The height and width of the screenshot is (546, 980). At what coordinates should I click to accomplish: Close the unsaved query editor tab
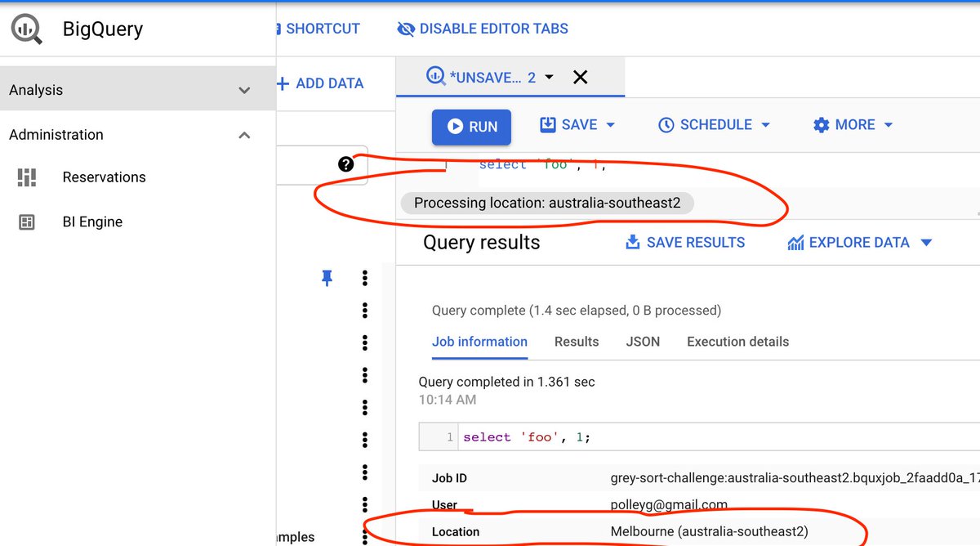tap(580, 77)
